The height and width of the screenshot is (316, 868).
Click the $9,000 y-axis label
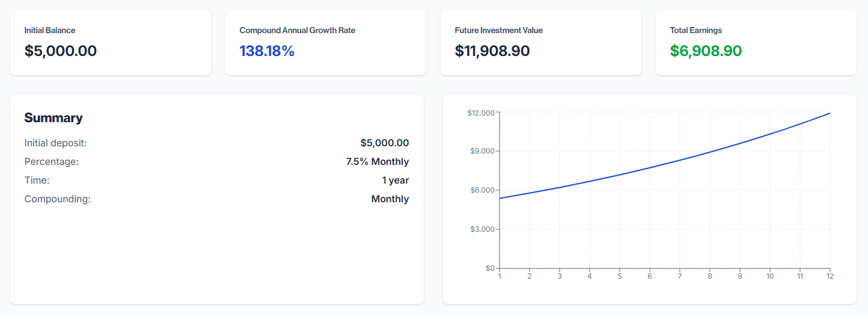(482, 151)
